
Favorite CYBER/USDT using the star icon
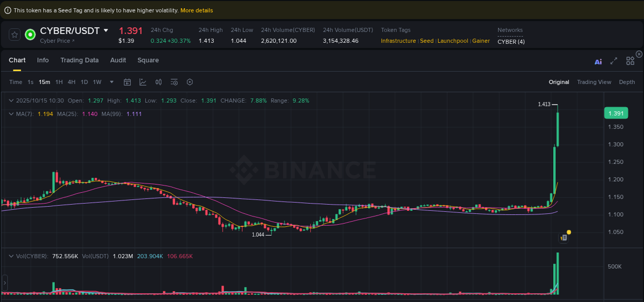pos(14,35)
